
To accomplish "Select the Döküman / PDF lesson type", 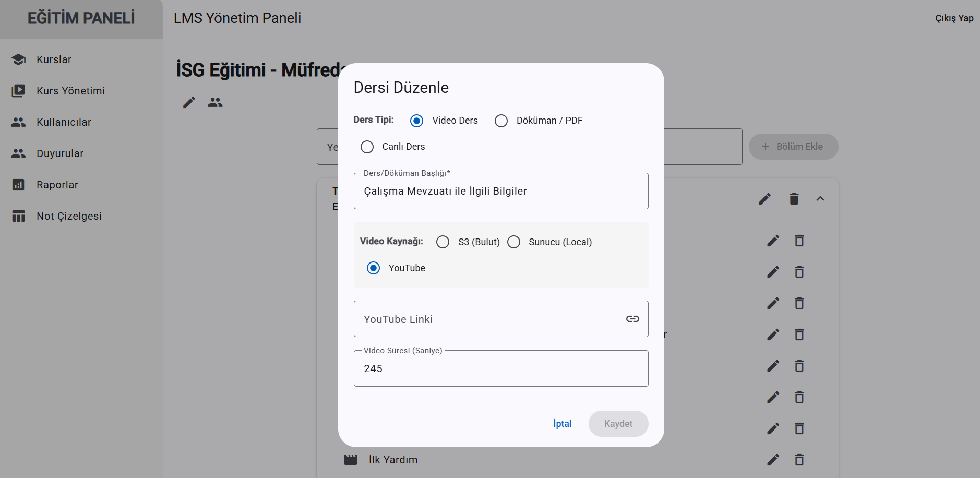I will pos(501,121).
